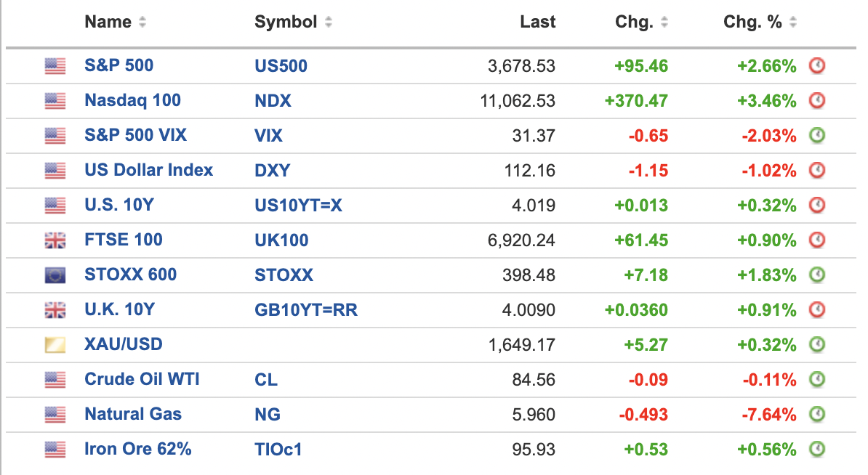
Task: Sort table by Name column arrows
Action: (x=142, y=23)
